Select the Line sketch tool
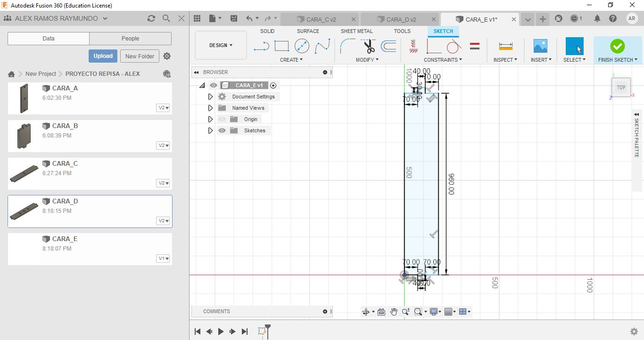Screen dimensions: 644x340 pyautogui.click(x=261, y=46)
